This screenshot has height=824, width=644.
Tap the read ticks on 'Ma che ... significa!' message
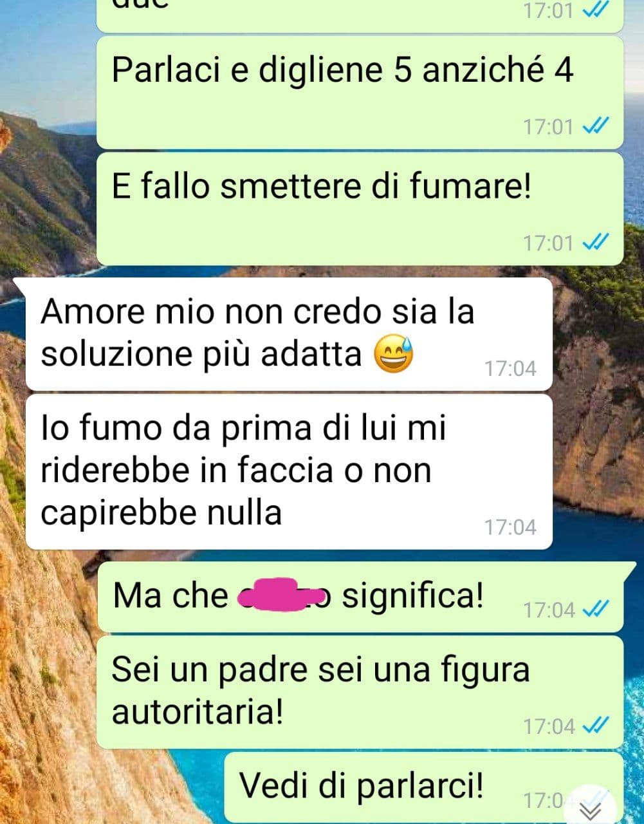point(595,608)
